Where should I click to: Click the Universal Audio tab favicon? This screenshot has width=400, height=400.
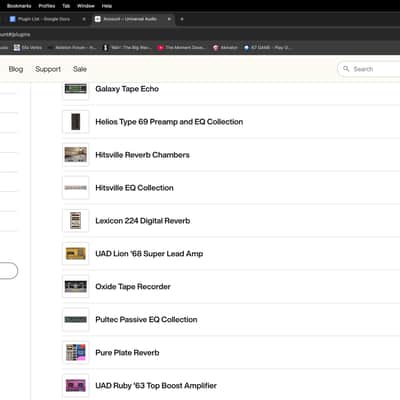coord(98,19)
